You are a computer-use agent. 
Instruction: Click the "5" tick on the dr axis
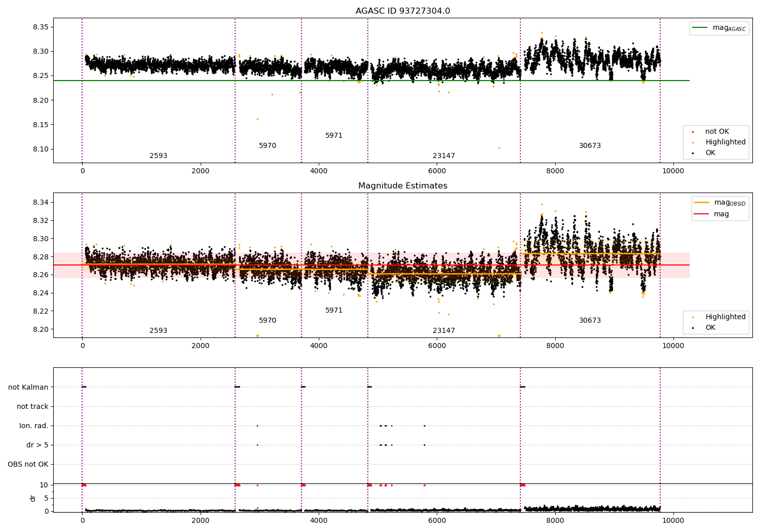46,499
